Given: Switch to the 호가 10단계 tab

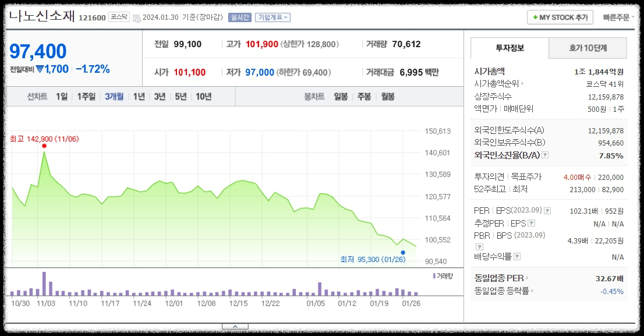Looking at the screenshot, I should click(588, 48).
